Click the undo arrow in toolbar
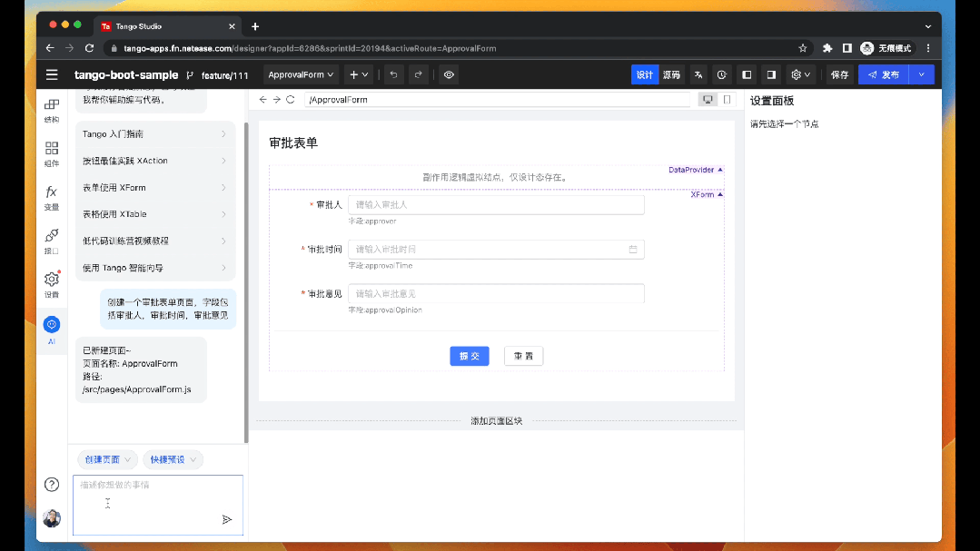 point(394,75)
